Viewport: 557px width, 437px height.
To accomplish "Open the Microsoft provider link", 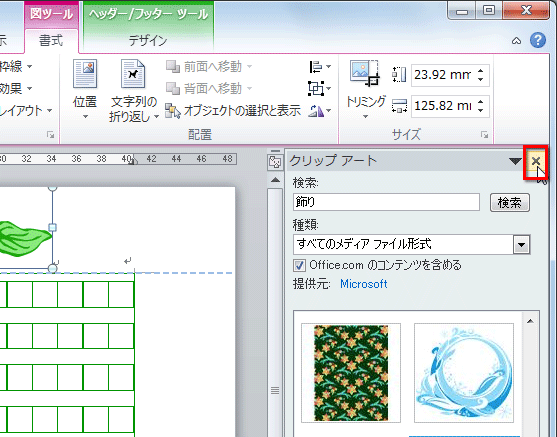I will tap(363, 284).
